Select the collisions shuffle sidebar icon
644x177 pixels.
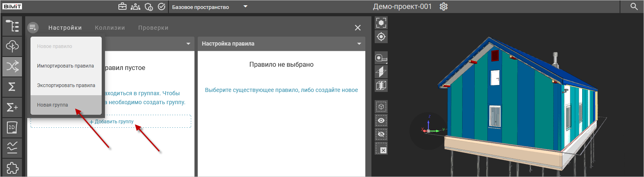[12, 66]
